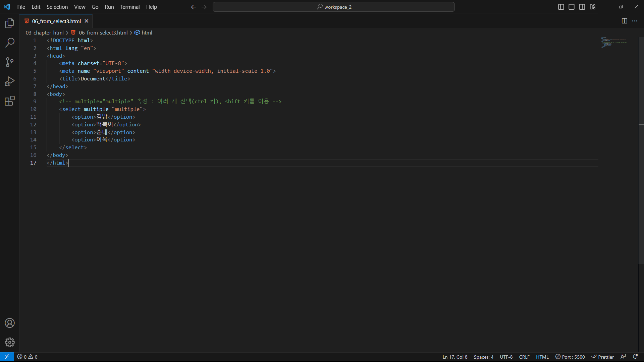Open the Explorer view in activity bar
This screenshot has width=644, height=362.
pos(10,23)
